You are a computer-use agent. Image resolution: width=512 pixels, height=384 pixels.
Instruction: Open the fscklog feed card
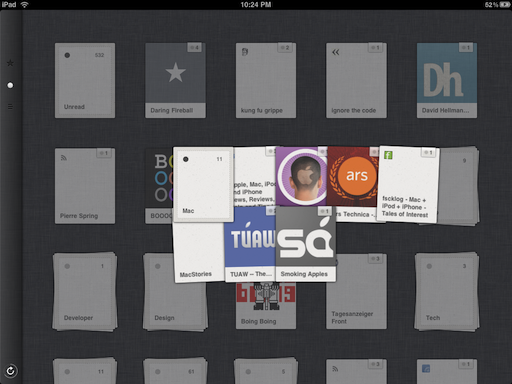coord(408,184)
